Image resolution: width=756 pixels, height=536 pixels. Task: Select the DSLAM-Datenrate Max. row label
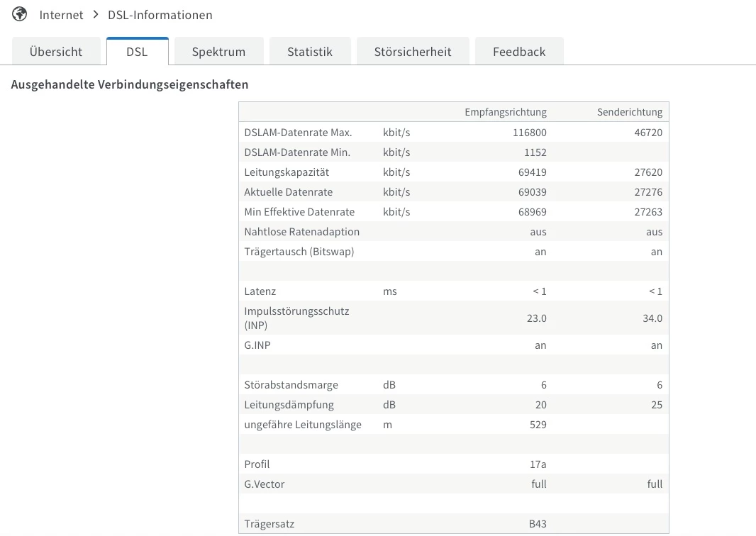298,133
